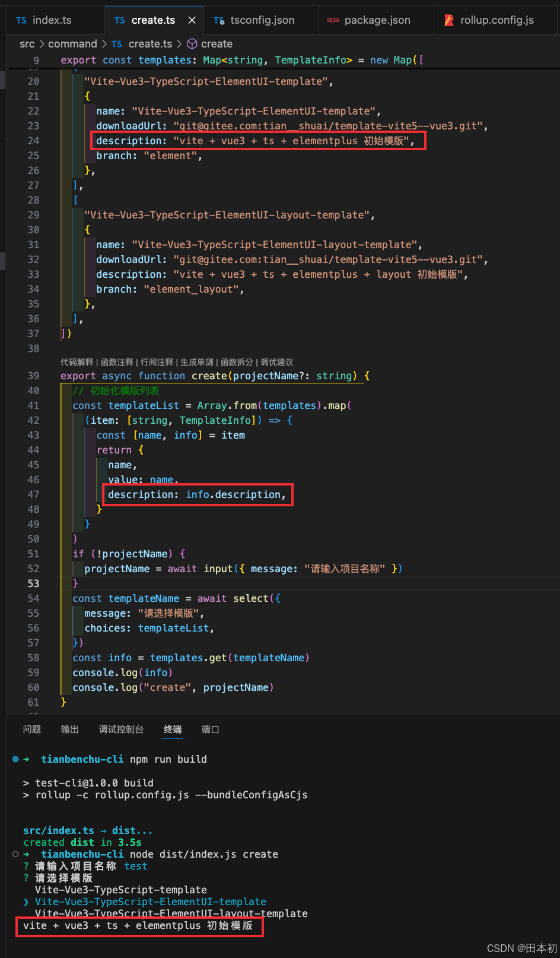Screen dimensions: 560x958
Task: Click the created dist in 3.5s line
Action: point(82,842)
